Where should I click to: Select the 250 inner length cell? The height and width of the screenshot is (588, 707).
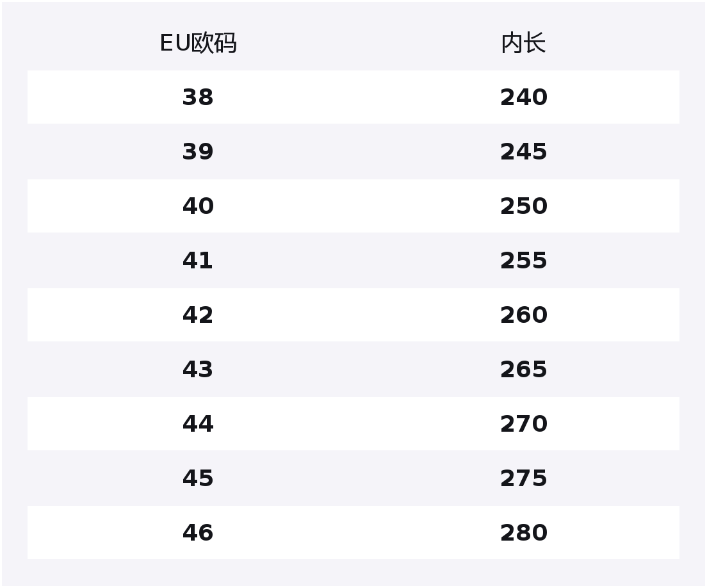[523, 206]
